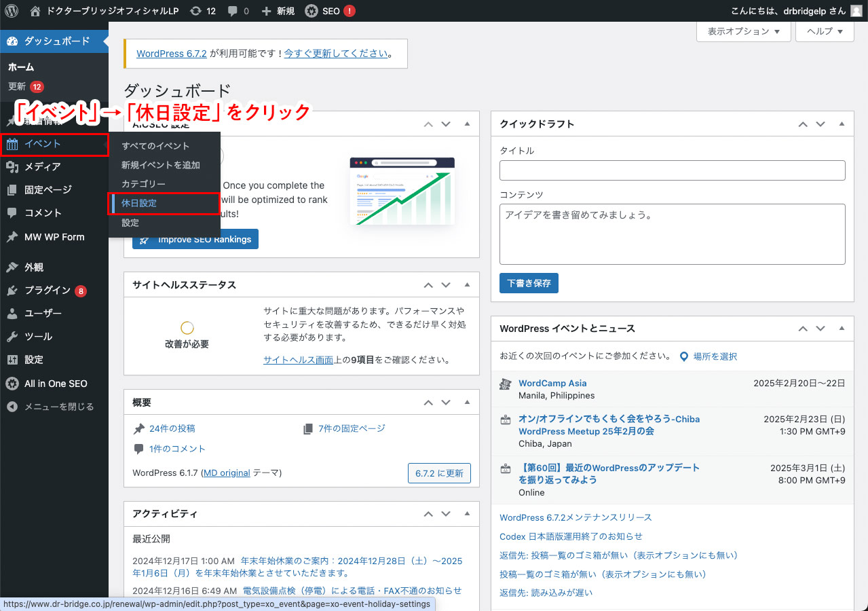Open Chiba WordPress Meetup event link
868x611 pixels.
[x=609, y=425]
